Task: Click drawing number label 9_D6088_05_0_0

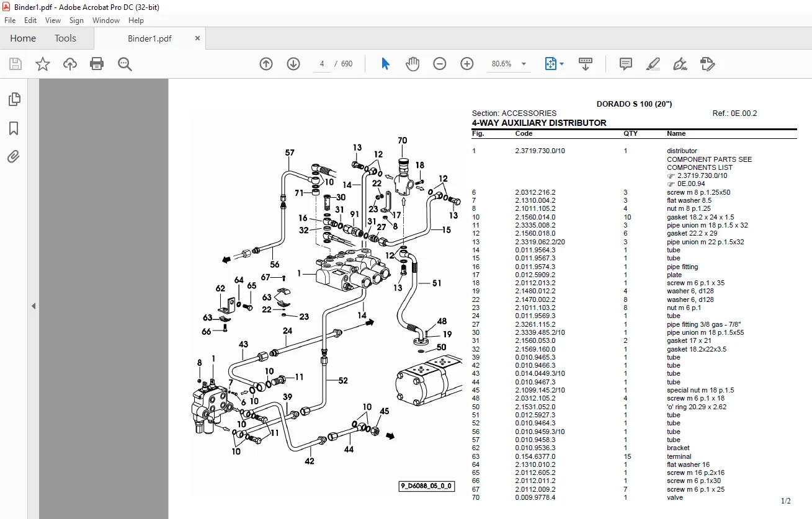Action: (x=426, y=487)
